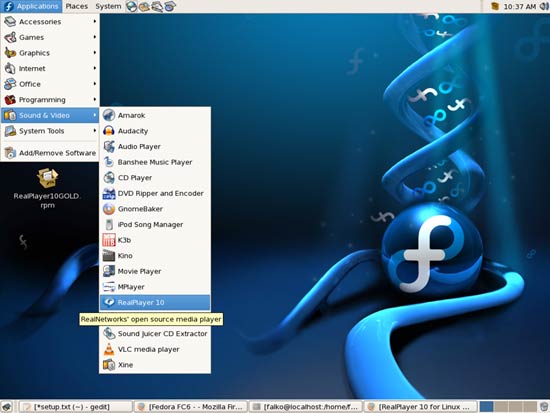Click the Banshee Music Player icon
This screenshot has width=550, height=413.
(109, 162)
